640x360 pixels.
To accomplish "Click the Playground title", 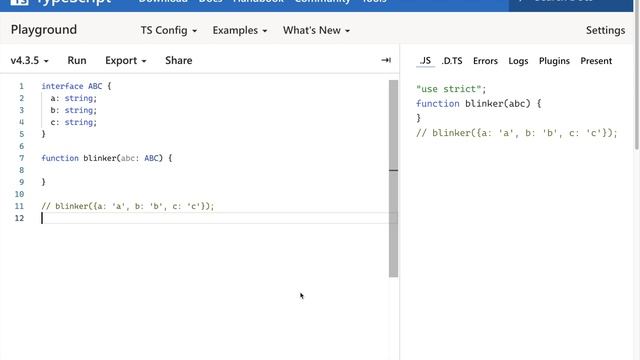I will tap(44, 30).
